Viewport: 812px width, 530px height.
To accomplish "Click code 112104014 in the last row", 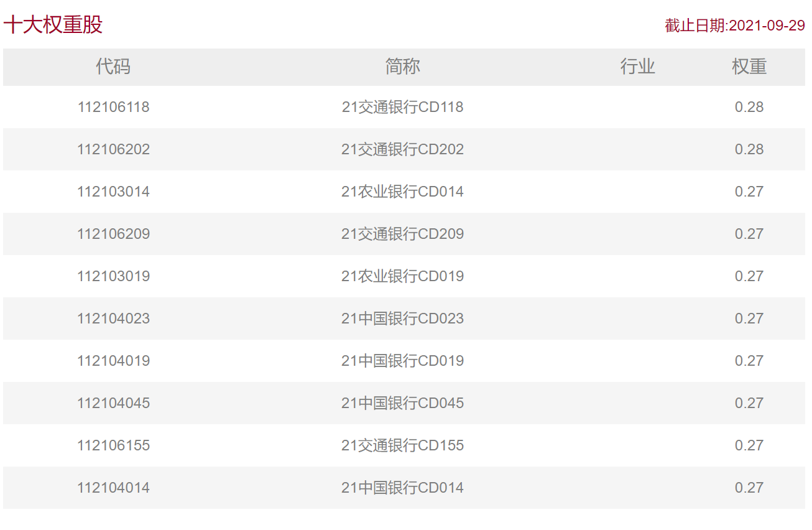I will tap(113, 488).
